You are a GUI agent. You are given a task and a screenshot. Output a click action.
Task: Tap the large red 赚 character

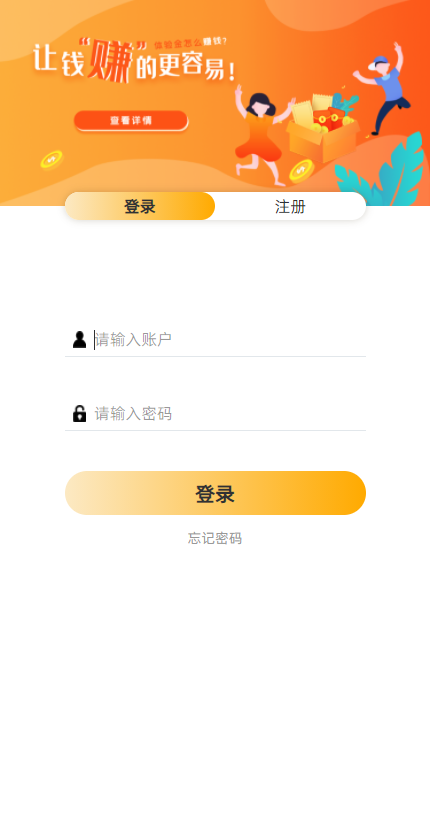110,62
